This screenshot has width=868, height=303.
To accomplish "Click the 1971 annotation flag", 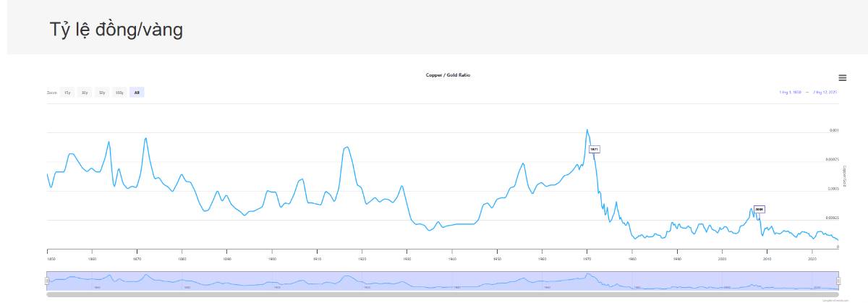I will pyautogui.click(x=594, y=149).
